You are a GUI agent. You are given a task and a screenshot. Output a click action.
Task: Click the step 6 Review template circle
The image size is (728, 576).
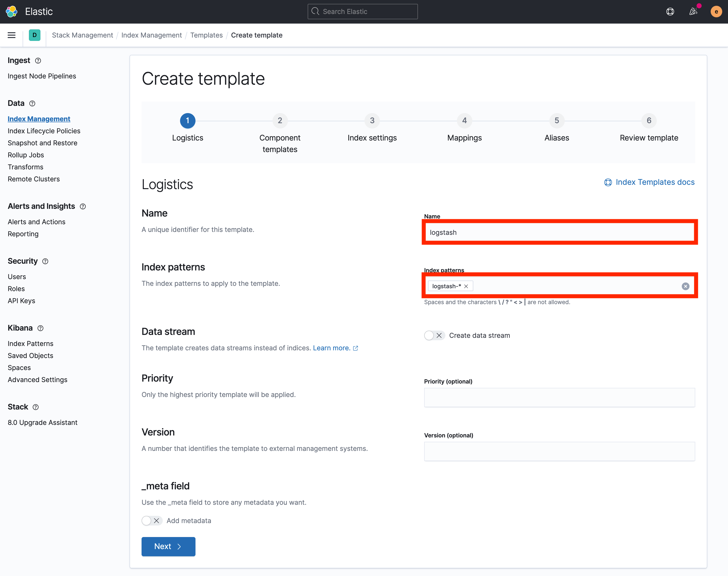point(649,120)
